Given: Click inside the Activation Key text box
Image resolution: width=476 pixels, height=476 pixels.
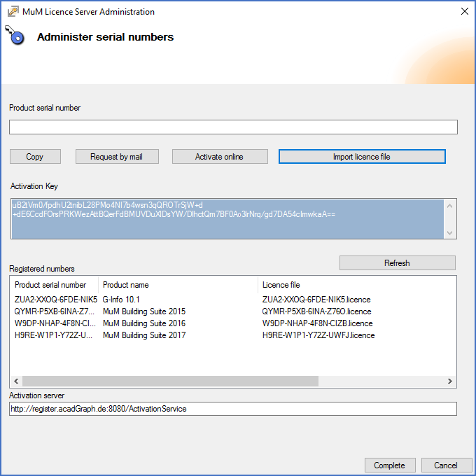Looking at the screenshot, I should (x=227, y=219).
